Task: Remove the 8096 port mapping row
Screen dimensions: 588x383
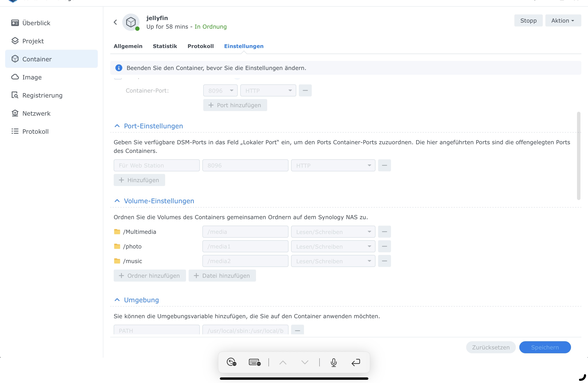Action: coord(384,165)
